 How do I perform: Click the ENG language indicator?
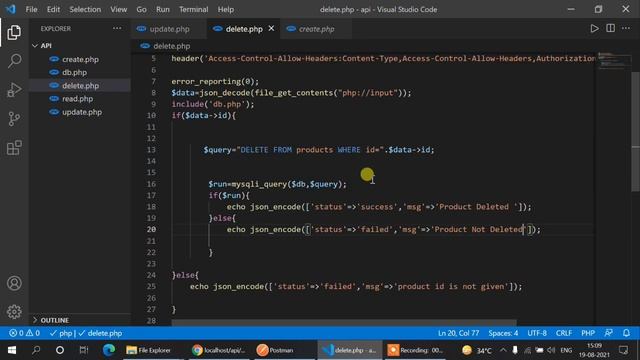click(x=566, y=350)
